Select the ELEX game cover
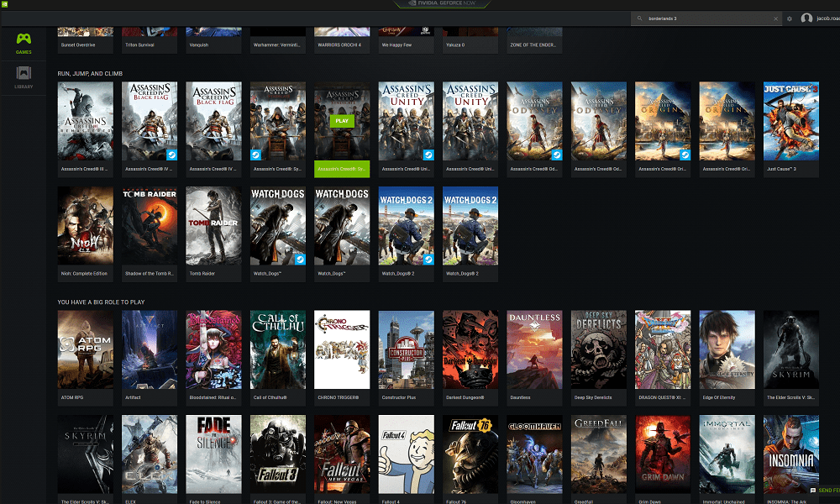The height and width of the screenshot is (504, 840). [150, 454]
